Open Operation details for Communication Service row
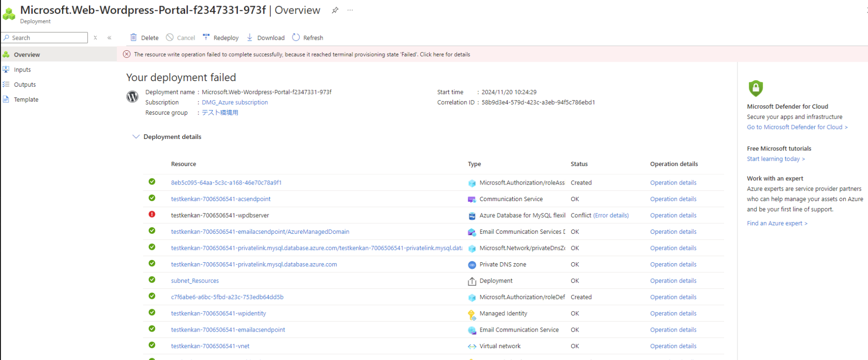This screenshot has width=868, height=360. pos(673,199)
